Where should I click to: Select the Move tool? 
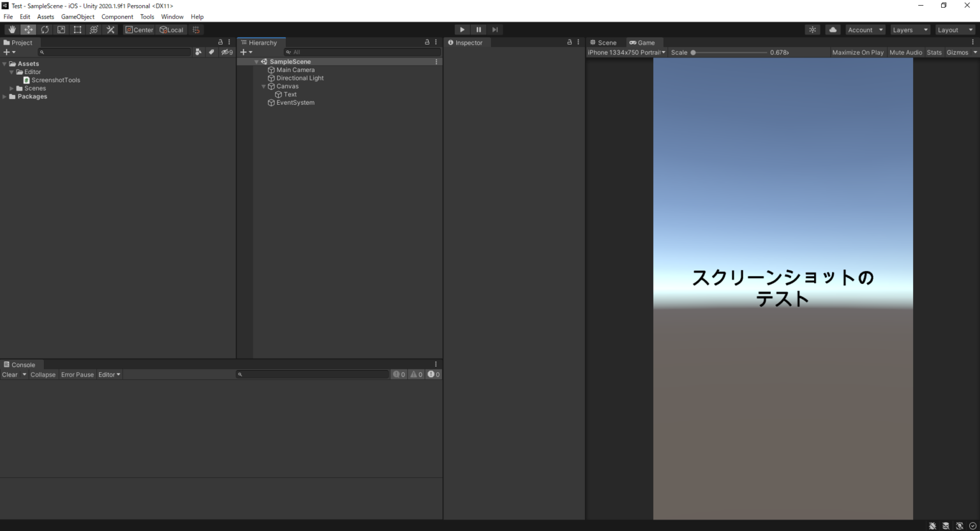(x=29, y=30)
